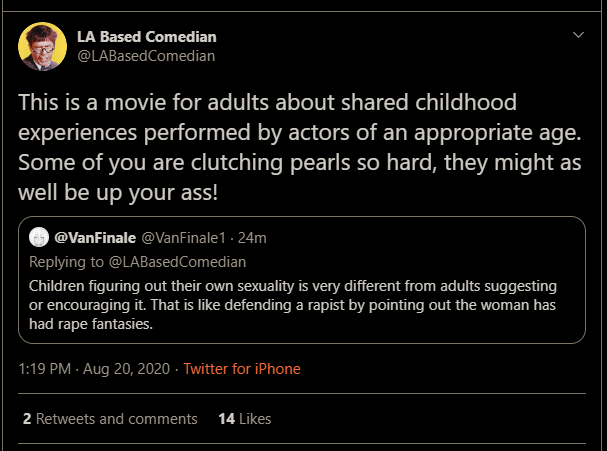Select the gray @VanFinale1 handle

183,238
